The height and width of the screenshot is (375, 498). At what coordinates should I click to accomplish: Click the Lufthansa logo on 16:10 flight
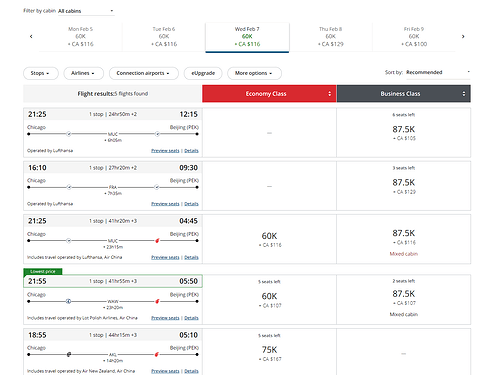[69, 187]
